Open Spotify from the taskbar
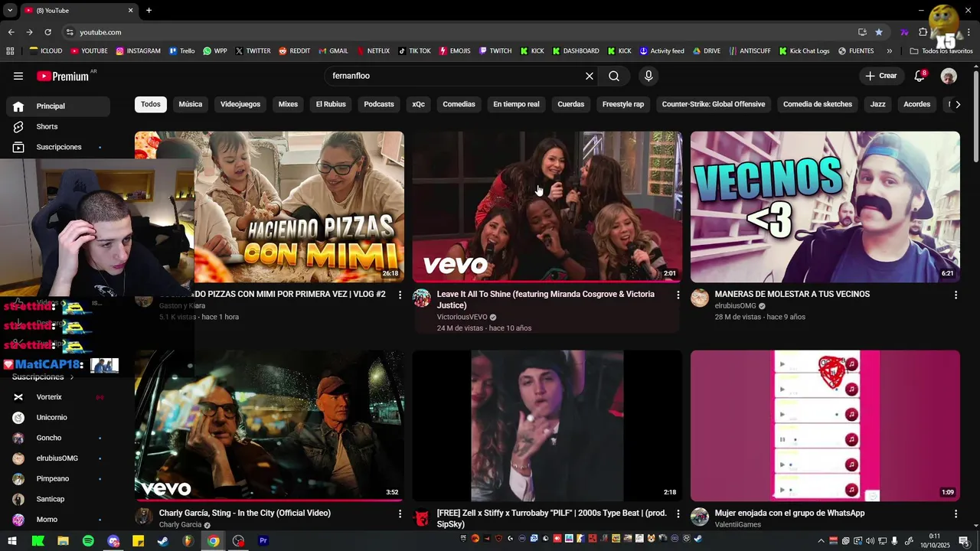Viewport: 980px width, 551px height. tap(88, 541)
